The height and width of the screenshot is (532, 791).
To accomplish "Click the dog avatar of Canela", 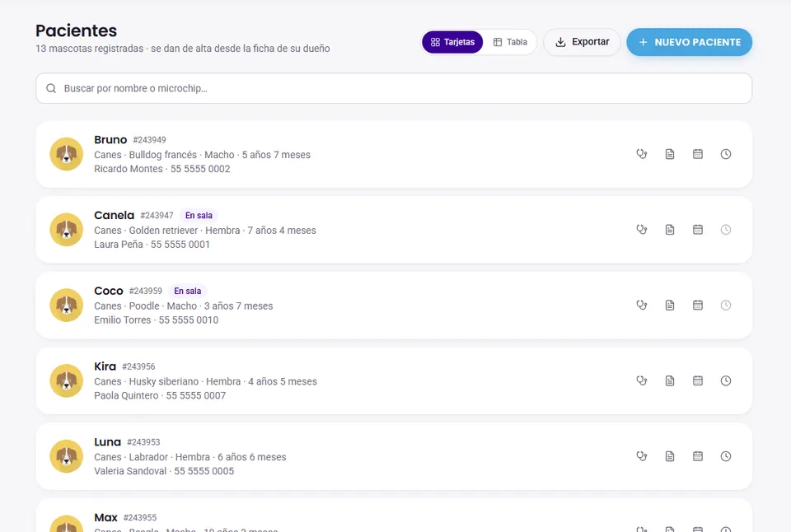I will click(x=66, y=230).
